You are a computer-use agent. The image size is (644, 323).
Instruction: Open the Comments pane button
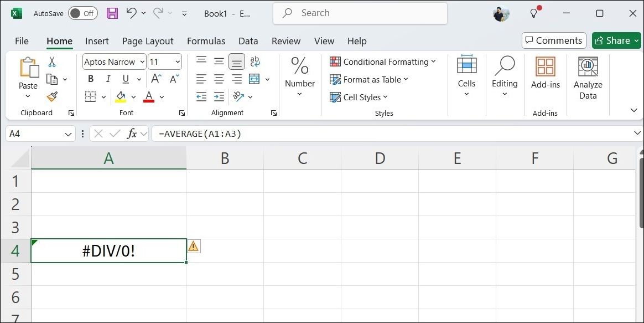coord(553,40)
